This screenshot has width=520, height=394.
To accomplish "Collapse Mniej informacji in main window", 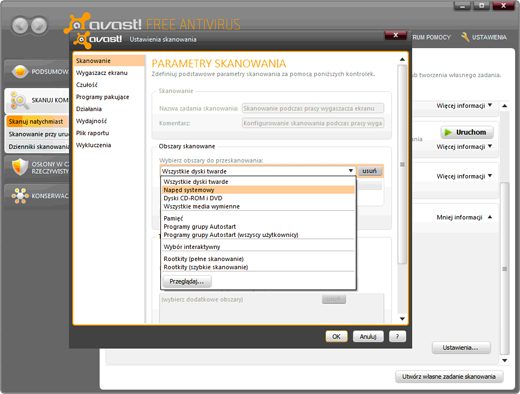I will [x=464, y=217].
